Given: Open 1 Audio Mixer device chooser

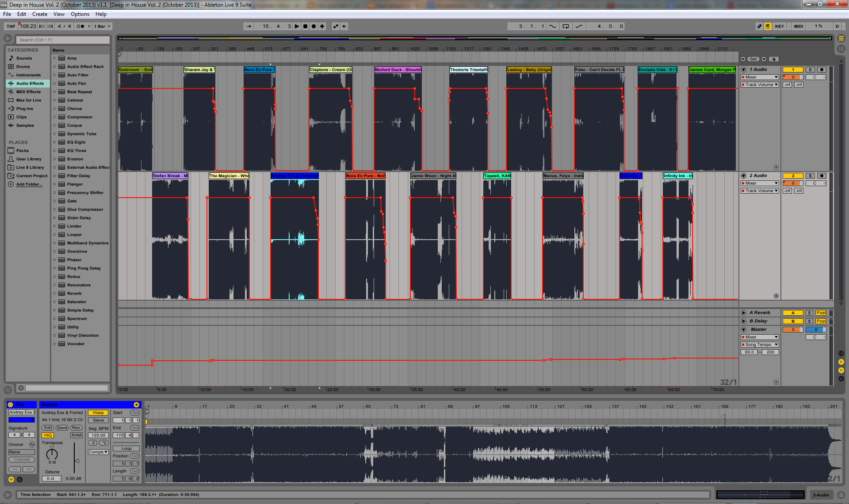Looking at the screenshot, I should (760, 77).
